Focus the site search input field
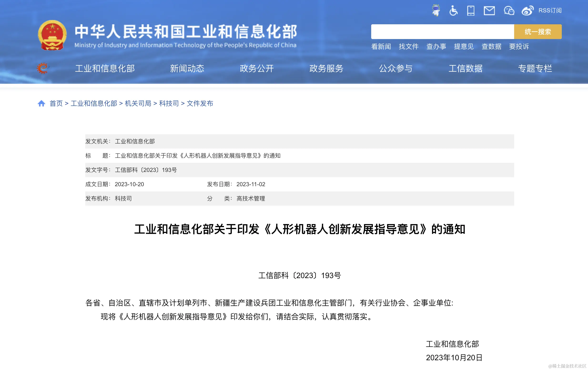This screenshot has height=370, width=588. point(442,32)
